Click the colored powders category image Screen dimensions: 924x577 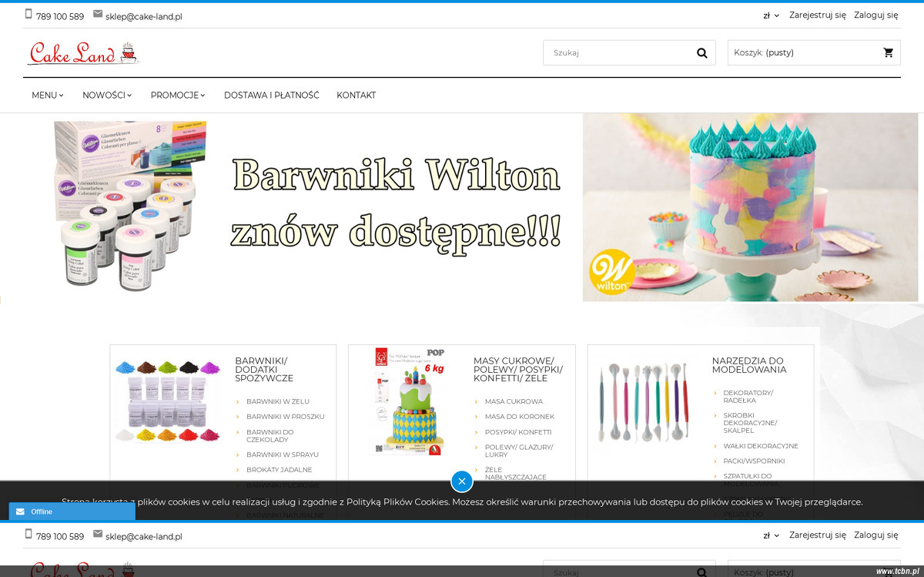[x=168, y=401]
